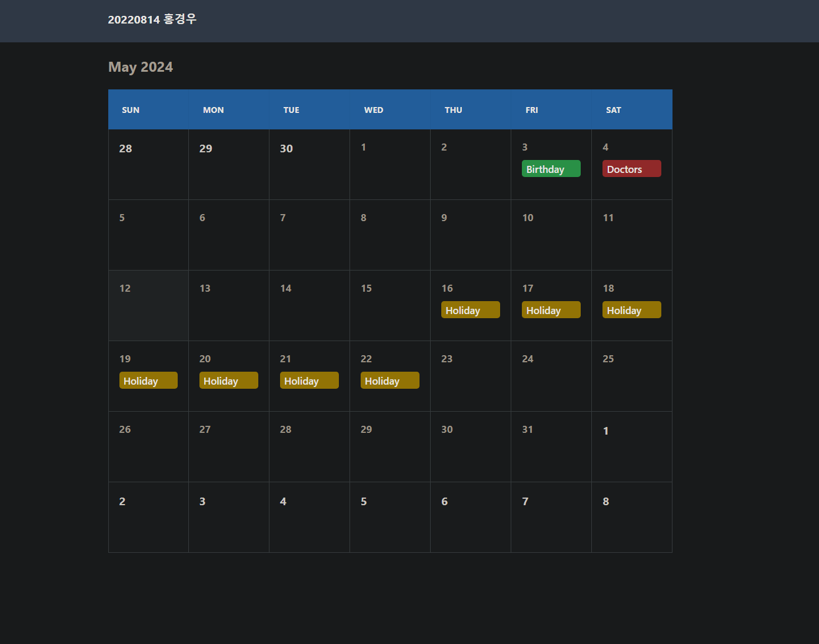
Task: Select April 29 in the first row
Action: tap(229, 165)
